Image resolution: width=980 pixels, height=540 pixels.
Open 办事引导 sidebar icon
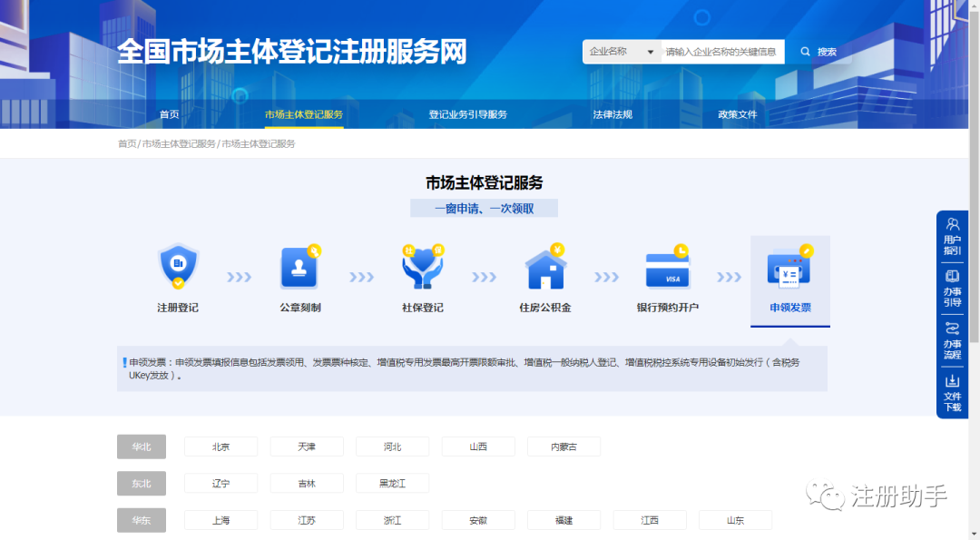pos(952,289)
